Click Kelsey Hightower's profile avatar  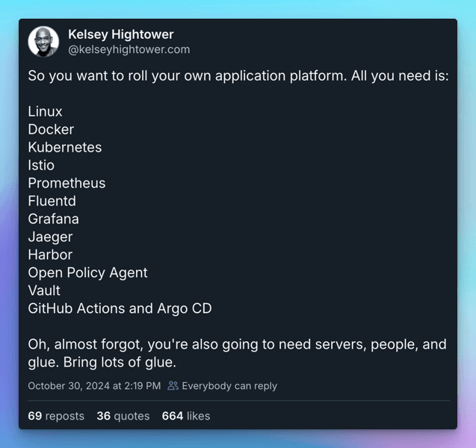click(x=43, y=42)
